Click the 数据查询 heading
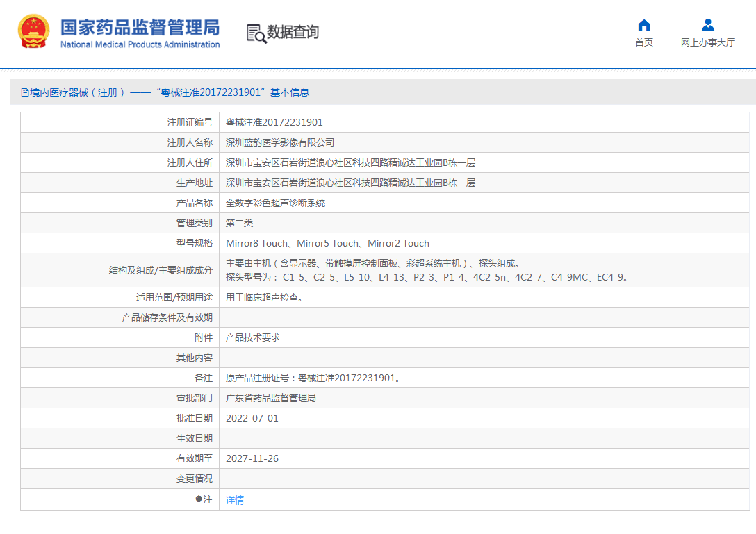The width and height of the screenshot is (756, 534). 293,32
